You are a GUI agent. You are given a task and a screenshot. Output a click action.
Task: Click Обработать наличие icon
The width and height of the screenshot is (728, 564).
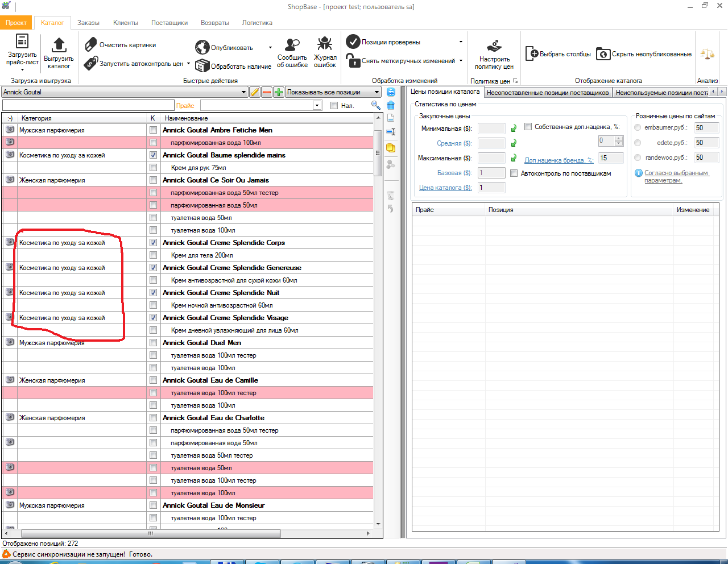pos(202,66)
